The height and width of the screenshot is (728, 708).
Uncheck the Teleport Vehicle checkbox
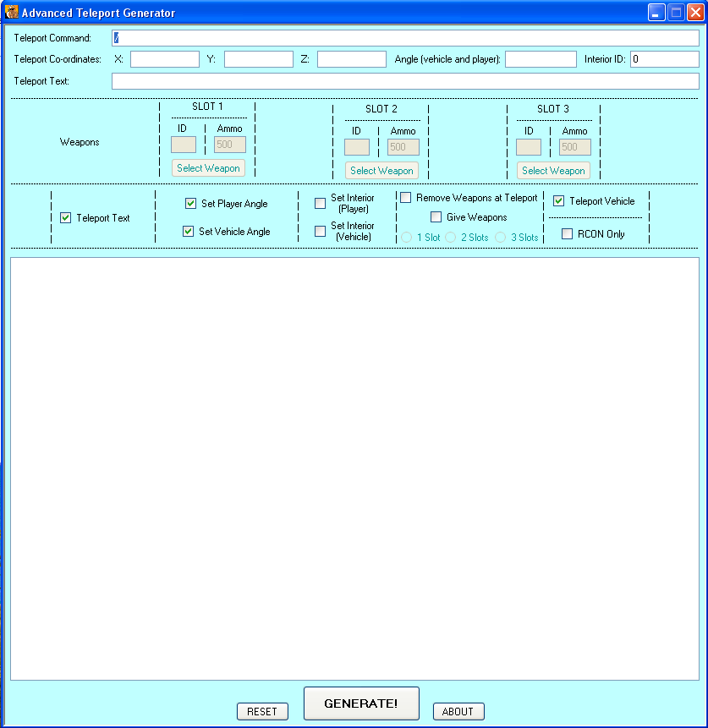pos(558,201)
